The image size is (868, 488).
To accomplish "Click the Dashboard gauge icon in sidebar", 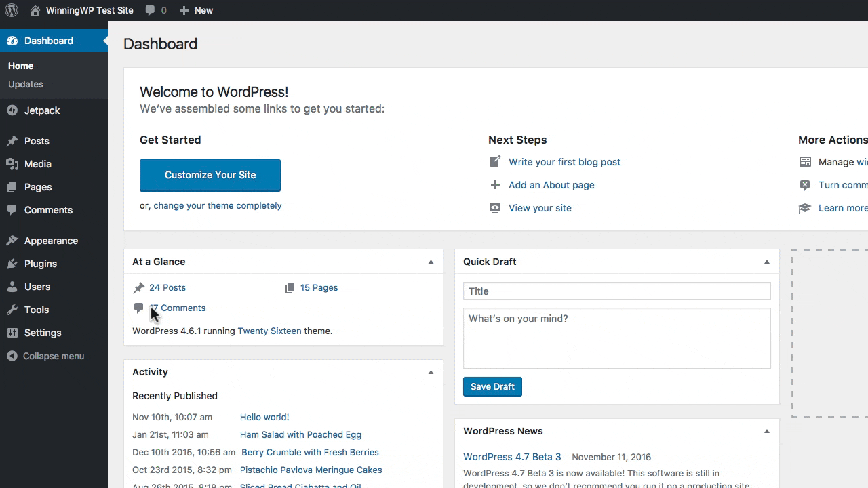I will tap(12, 41).
